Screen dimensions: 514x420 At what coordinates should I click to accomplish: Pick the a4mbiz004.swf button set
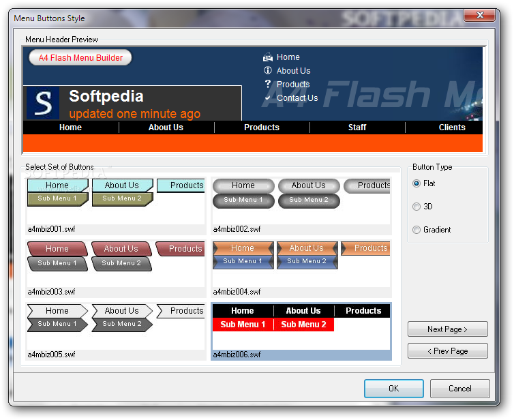(301, 269)
